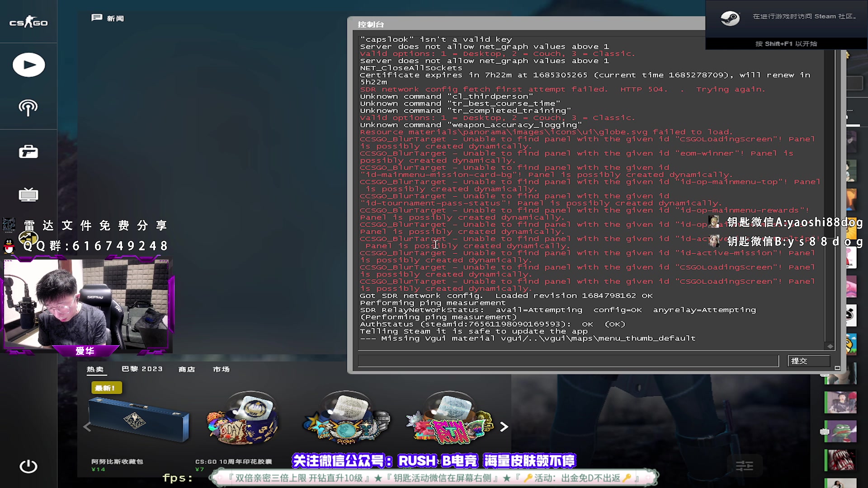
Task: Select the Run Run sticker capsule thumbnail
Action: point(450,418)
